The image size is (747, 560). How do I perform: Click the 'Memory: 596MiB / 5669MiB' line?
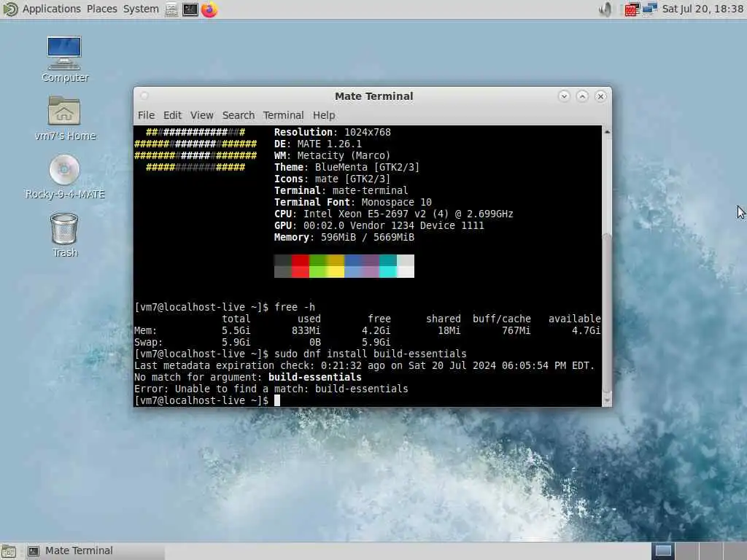pos(344,237)
